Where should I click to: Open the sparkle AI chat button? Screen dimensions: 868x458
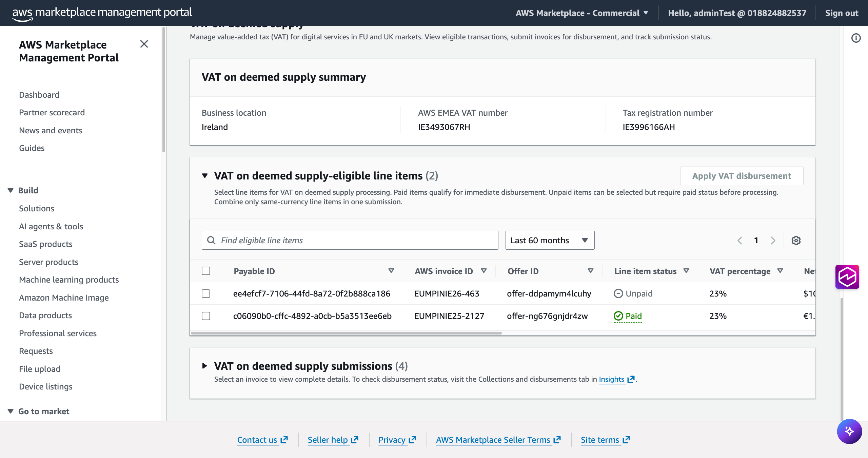click(x=850, y=432)
